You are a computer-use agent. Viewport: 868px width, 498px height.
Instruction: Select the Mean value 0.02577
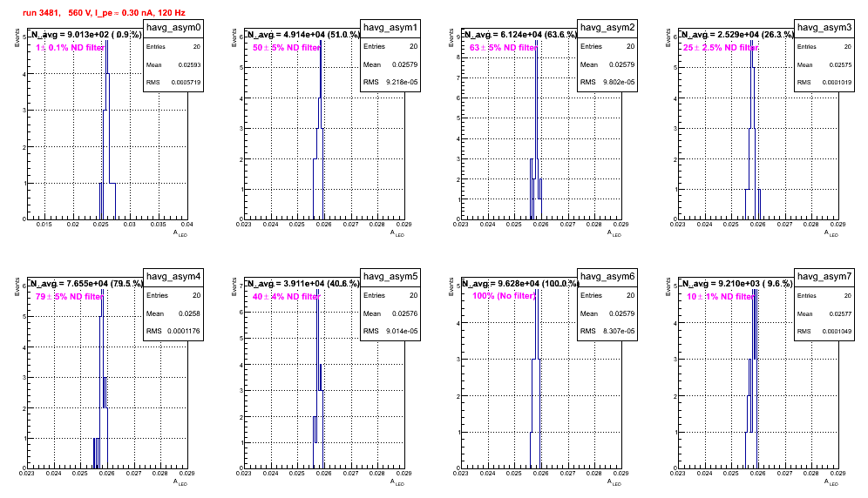pos(840,313)
